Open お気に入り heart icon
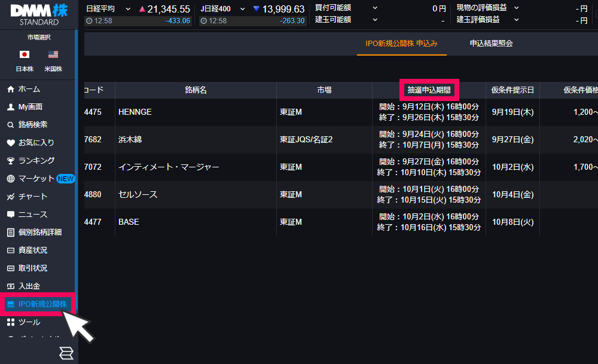This screenshot has height=364, width=598. coord(10,143)
